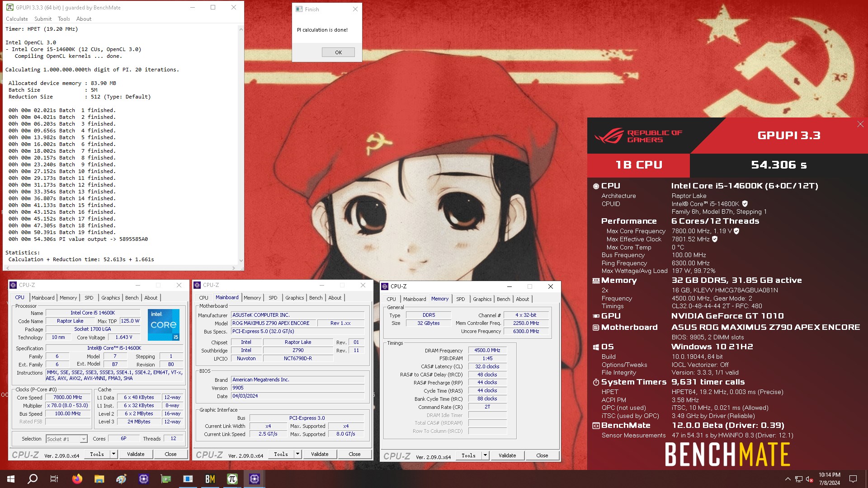Click GPUPI log scroll-down arrow
Screen dimensions: 868x488
point(241,261)
